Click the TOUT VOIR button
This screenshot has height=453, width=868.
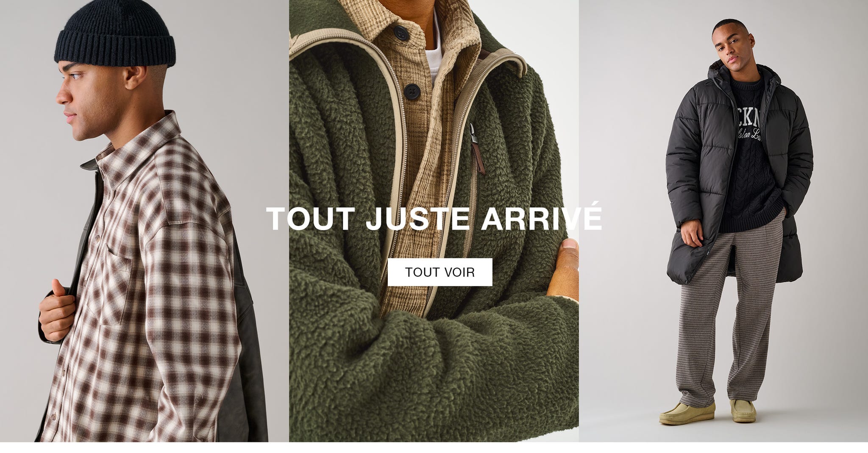click(440, 272)
